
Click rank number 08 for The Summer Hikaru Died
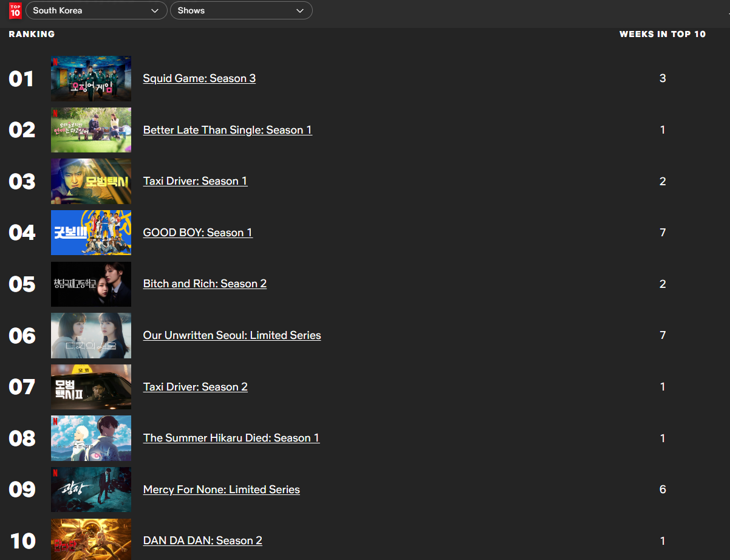[x=22, y=439]
